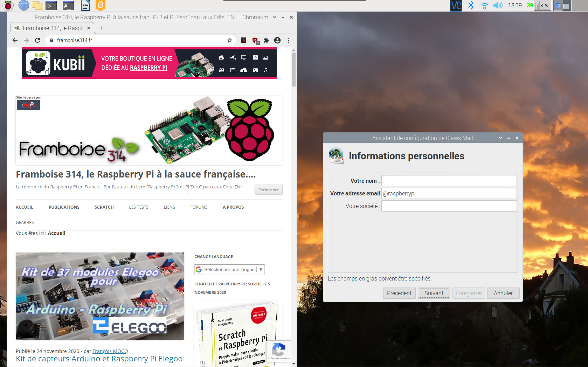Open the file manager folders icon
Image resolution: width=588 pixels, height=367 pixels.
(37, 5)
